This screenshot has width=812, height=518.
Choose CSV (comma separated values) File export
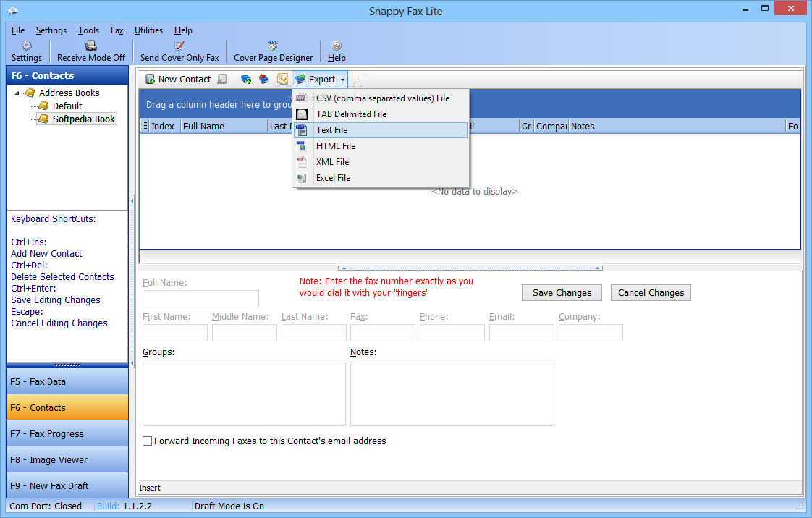[381, 98]
